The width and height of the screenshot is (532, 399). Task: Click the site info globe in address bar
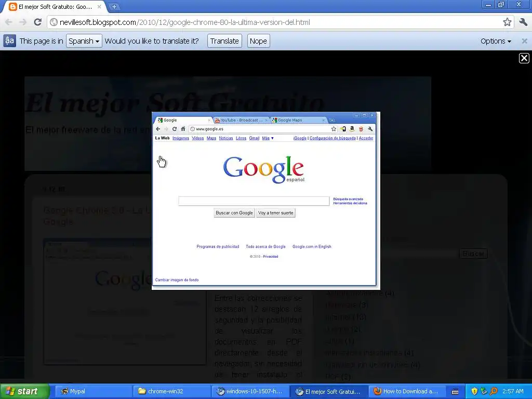tap(54, 22)
